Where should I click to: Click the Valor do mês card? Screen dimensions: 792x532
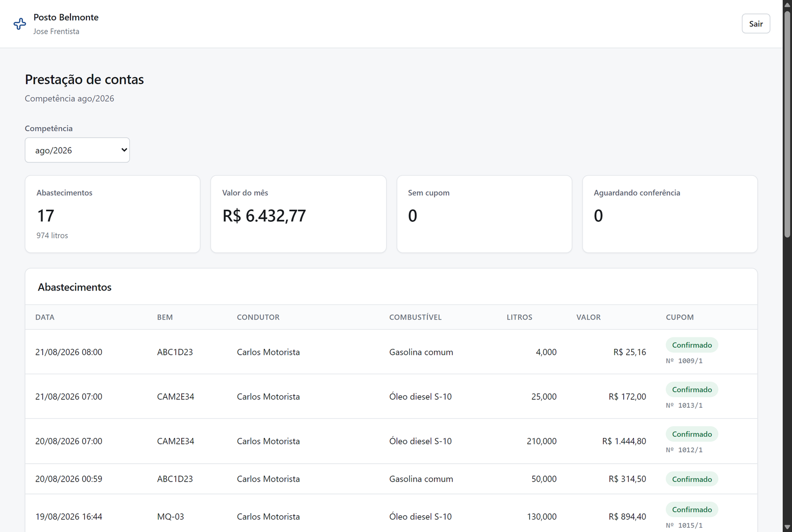click(x=298, y=214)
